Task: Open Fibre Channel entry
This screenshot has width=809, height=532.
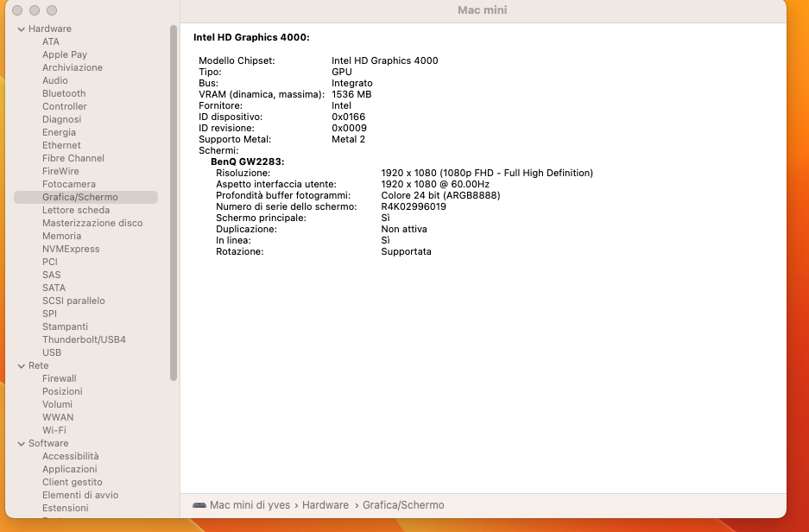Action: pos(73,158)
